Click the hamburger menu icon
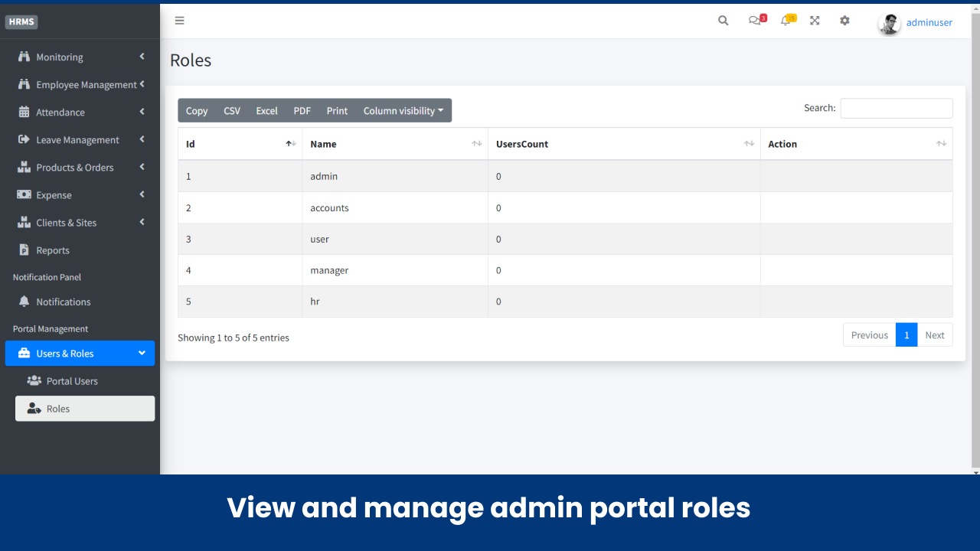 pos(179,21)
